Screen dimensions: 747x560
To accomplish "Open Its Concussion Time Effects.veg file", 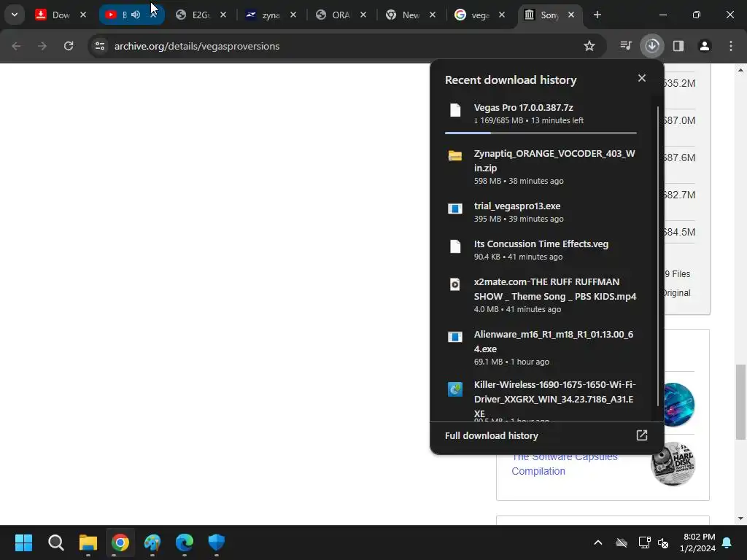I will (x=541, y=250).
